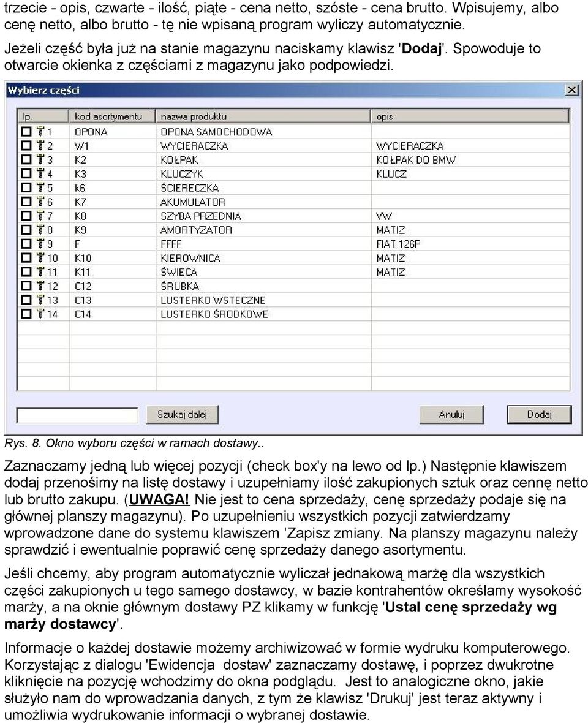This screenshot has height=723, width=588.
Task: Select checkbox of row 6 AKUMULATOR
Action: pyautogui.click(x=26, y=202)
